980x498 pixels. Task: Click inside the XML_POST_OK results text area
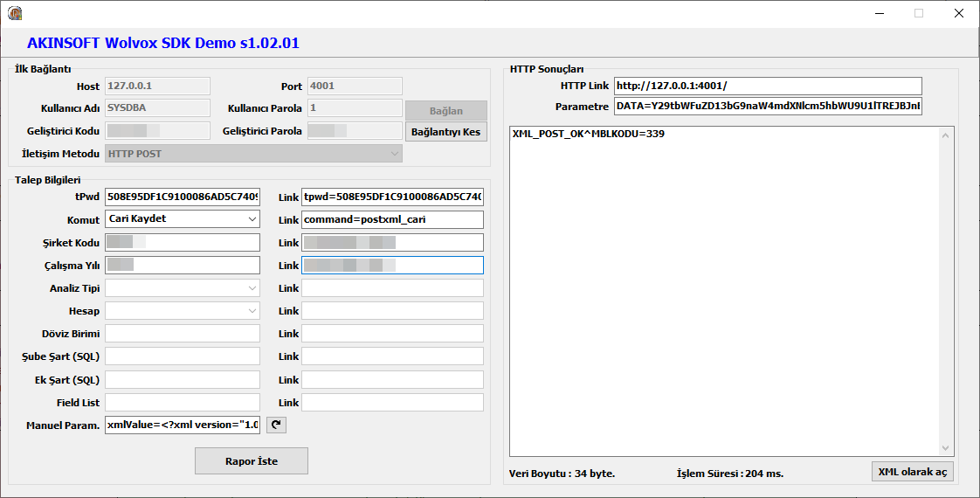725,288
